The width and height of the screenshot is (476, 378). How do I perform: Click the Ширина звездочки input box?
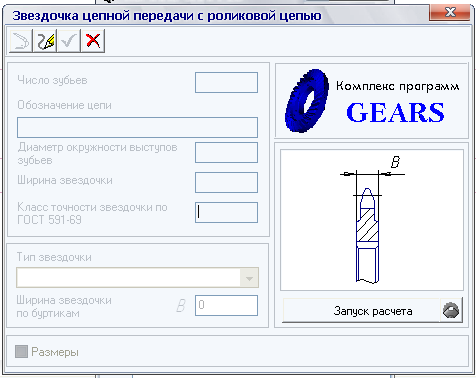click(226, 182)
